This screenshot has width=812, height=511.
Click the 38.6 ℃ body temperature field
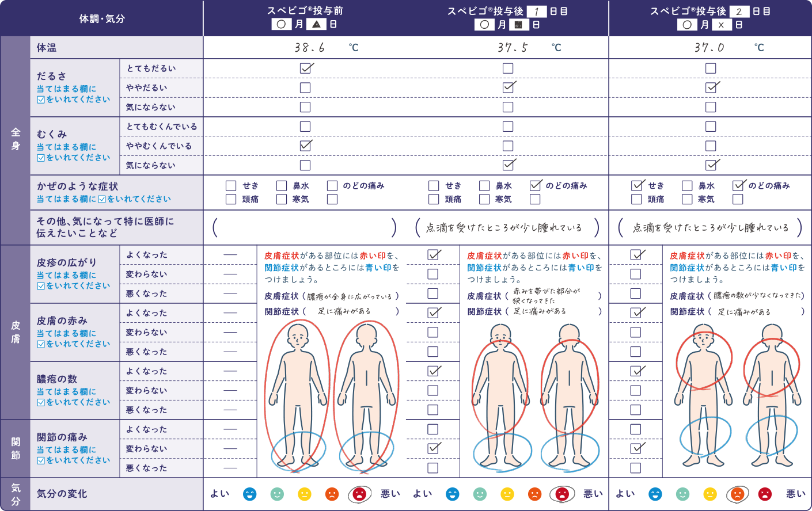tap(311, 48)
